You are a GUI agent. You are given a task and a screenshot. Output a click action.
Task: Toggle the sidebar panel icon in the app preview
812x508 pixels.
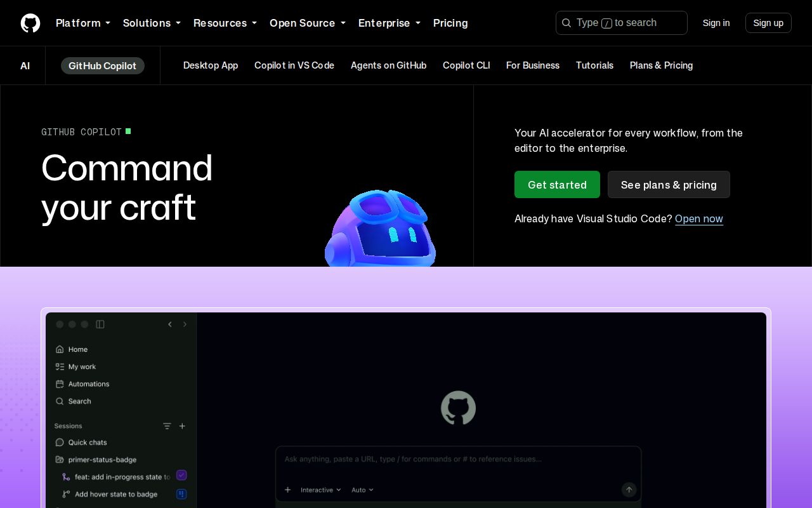[x=100, y=324]
